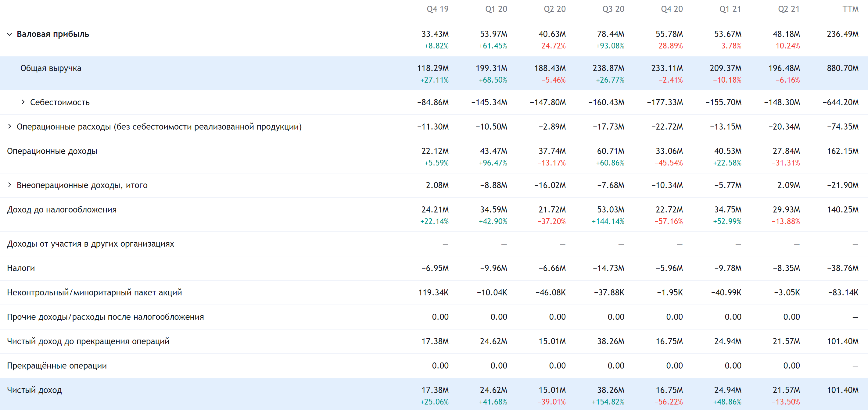Viewport: 868px width, 410px height.
Task: Click gross profit change +93.08%
Action: click(x=610, y=46)
